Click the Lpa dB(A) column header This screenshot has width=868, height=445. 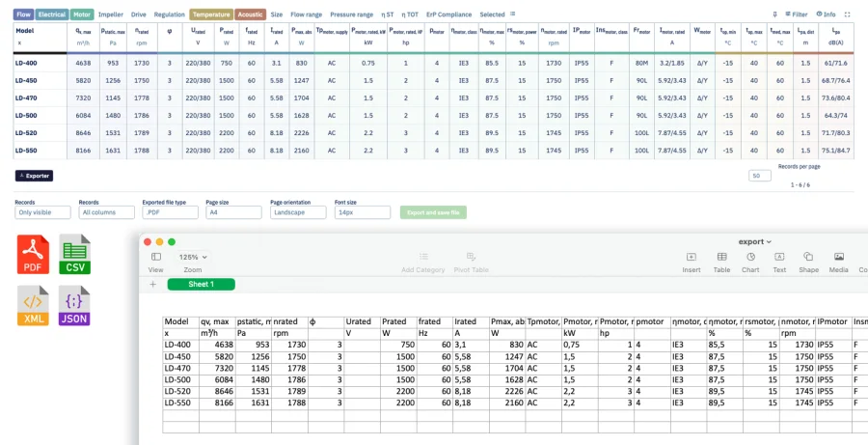point(836,37)
